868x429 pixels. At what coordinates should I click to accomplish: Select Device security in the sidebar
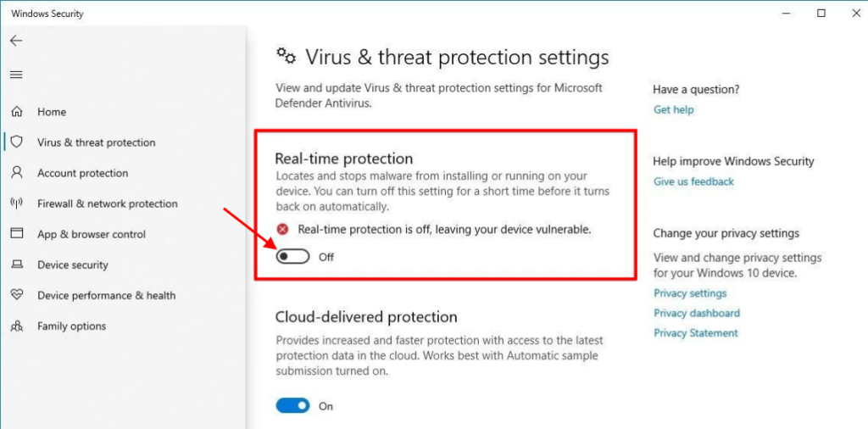coord(72,265)
